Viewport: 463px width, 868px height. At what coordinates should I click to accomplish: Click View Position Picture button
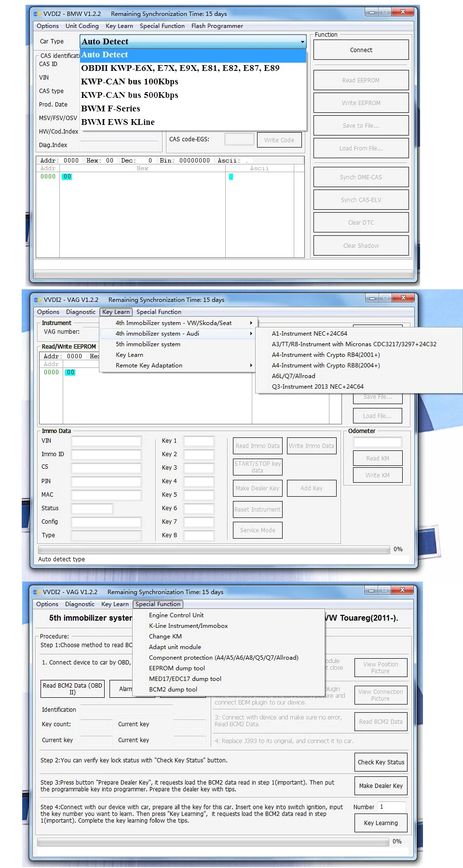[381, 668]
